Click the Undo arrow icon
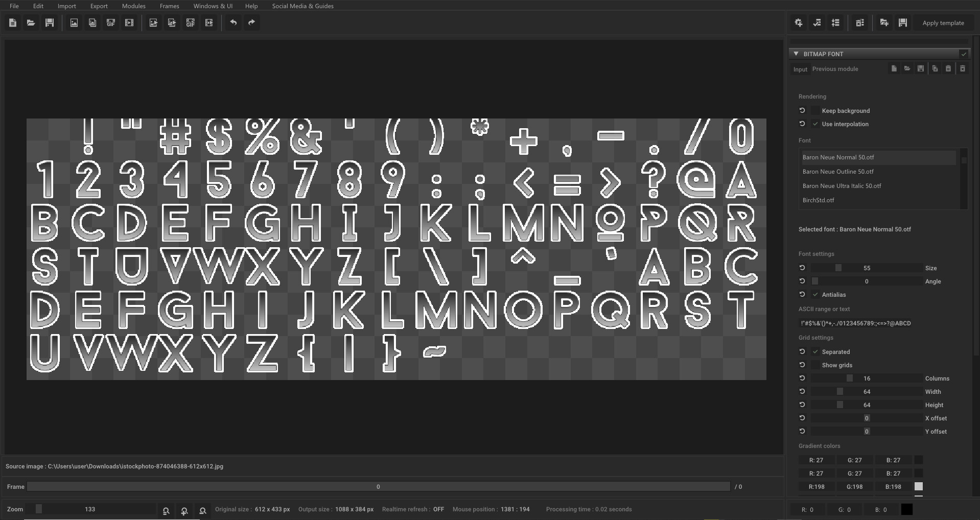Screen dimensions: 980x520 coord(234,22)
